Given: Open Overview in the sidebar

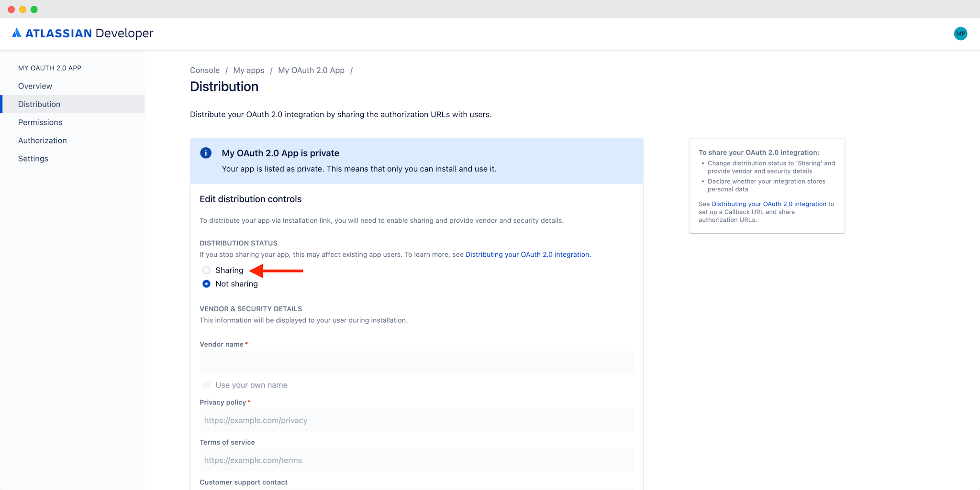Looking at the screenshot, I should (x=73, y=86).
